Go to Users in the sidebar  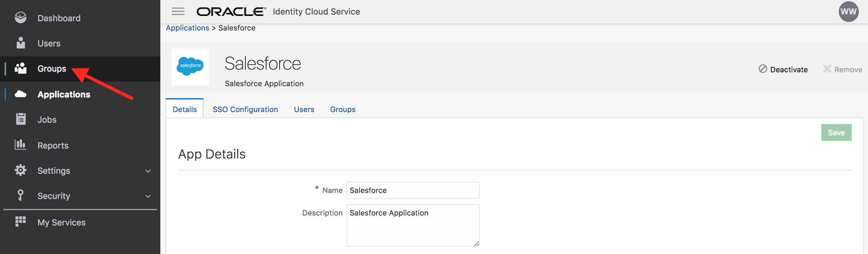tap(49, 43)
